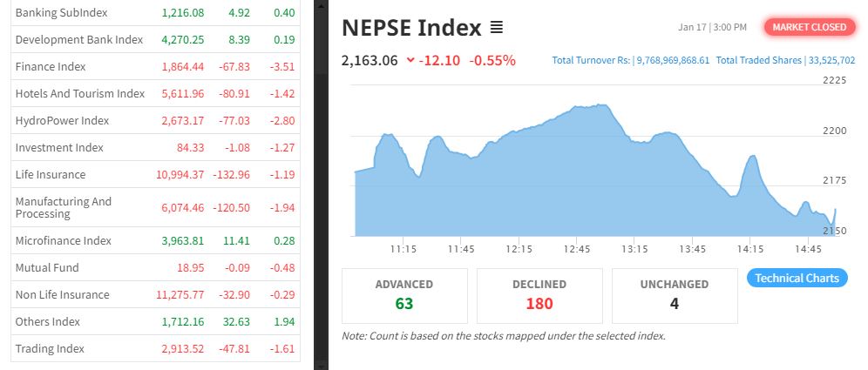Screen dimensions: 868x370
Task: Click the red down arrow beside 2,163.06
Action: pos(410,61)
